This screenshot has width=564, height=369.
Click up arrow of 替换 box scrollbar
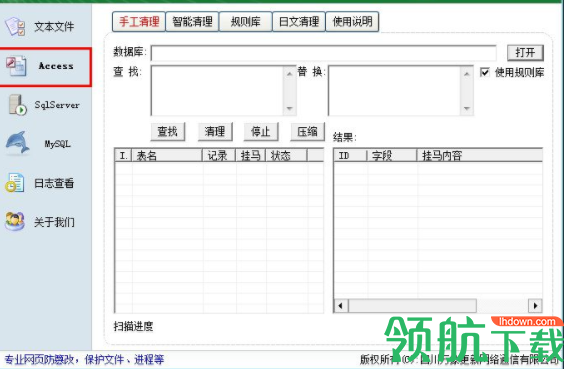467,74
